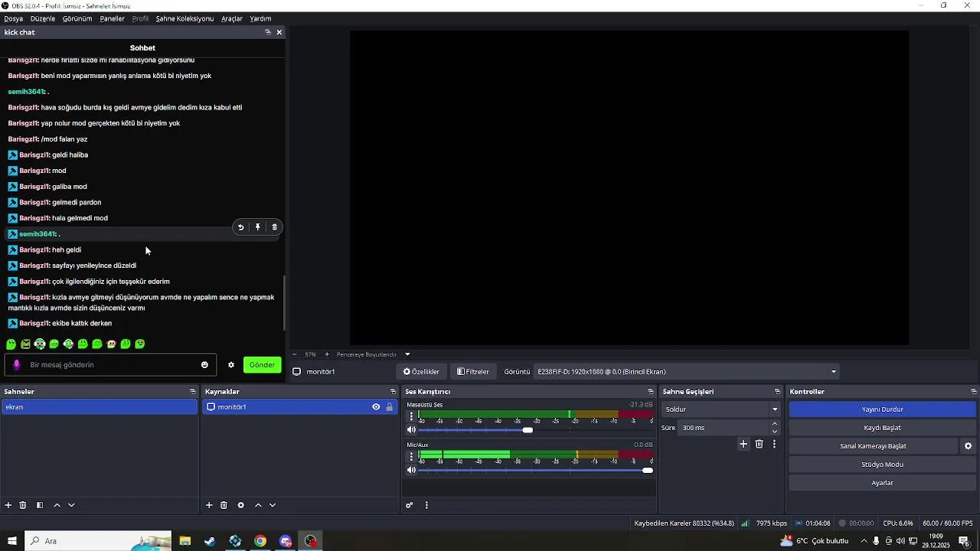Float the Kaynaklar dock panel
980x551 pixels.
pos(393,392)
